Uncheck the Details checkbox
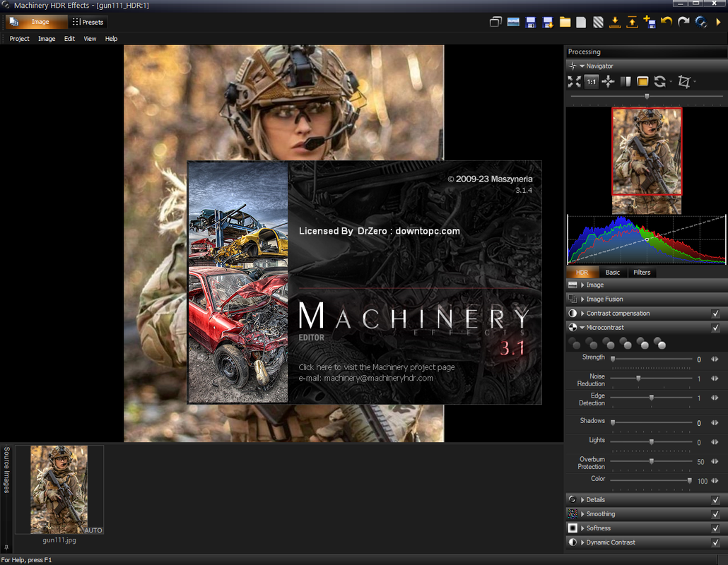This screenshot has width=728, height=565. coord(715,500)
